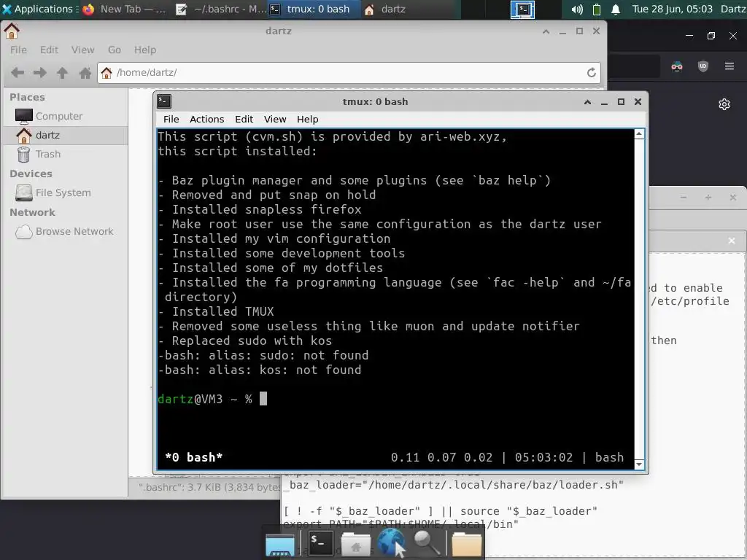
Task: Open application finder magnifier in dock
Action: [426, 544]
